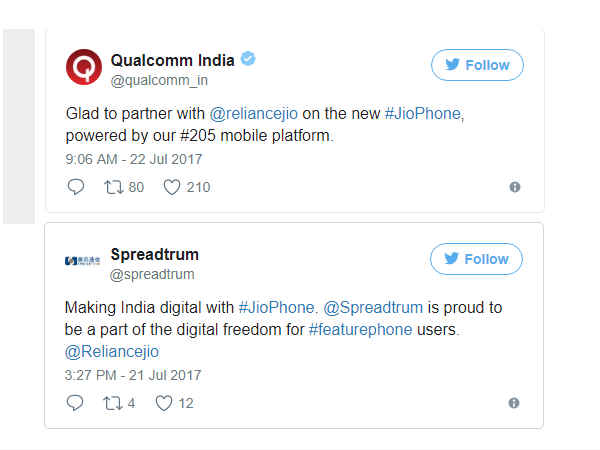Follow Spreadtrum account
This screenshot has height=450, width=600.
[x=476, y=259]
